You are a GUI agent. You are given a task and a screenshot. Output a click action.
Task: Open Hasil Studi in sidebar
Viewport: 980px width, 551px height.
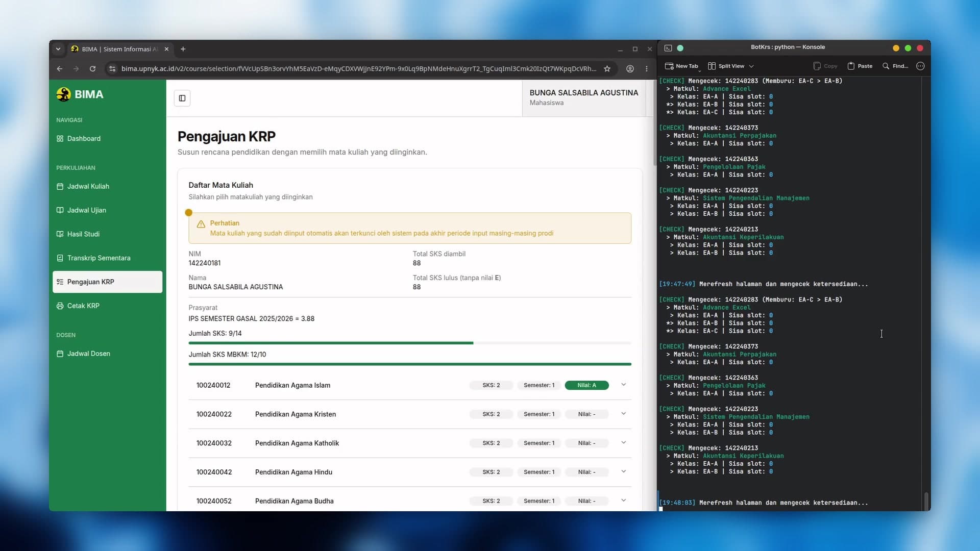coord(107,234)
